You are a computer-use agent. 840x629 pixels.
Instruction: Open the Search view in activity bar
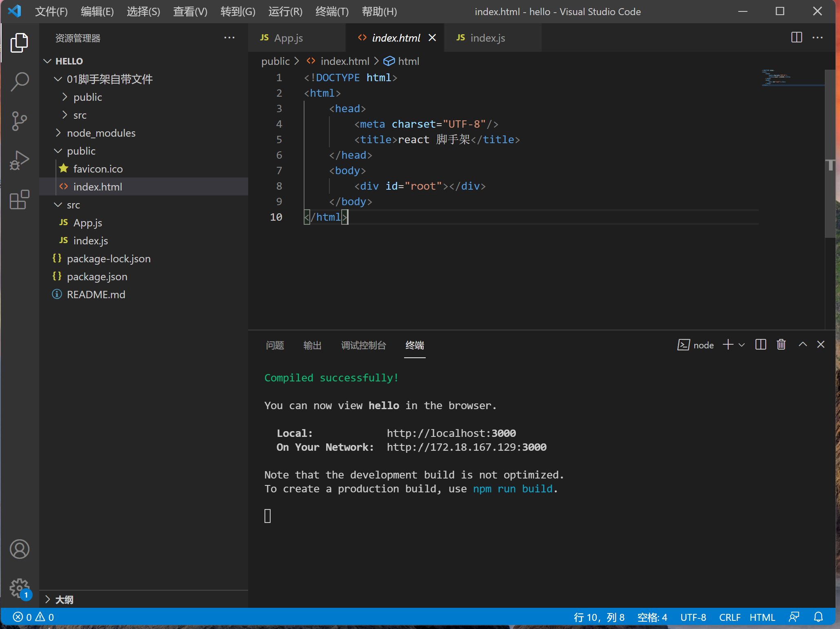point(19,82)
